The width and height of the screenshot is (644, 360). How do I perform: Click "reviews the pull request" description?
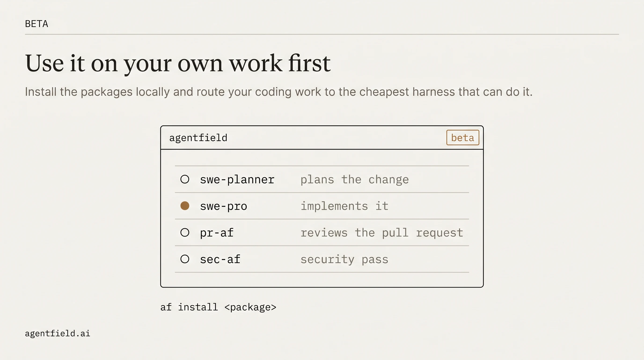tap(382, 233)
